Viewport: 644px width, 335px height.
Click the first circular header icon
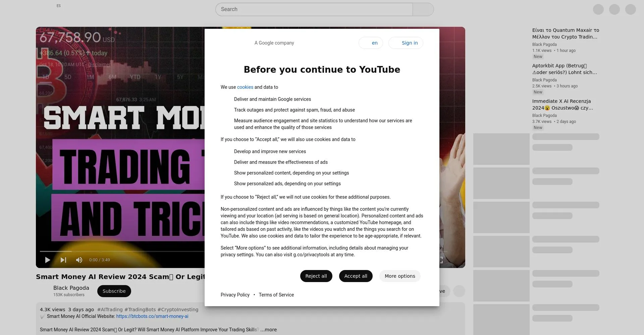pos(598,9)
